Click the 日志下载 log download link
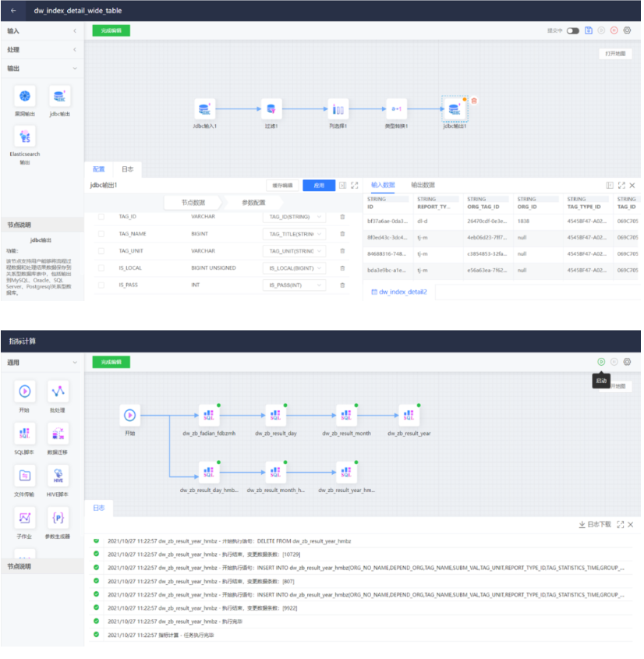 pos(595,525)
